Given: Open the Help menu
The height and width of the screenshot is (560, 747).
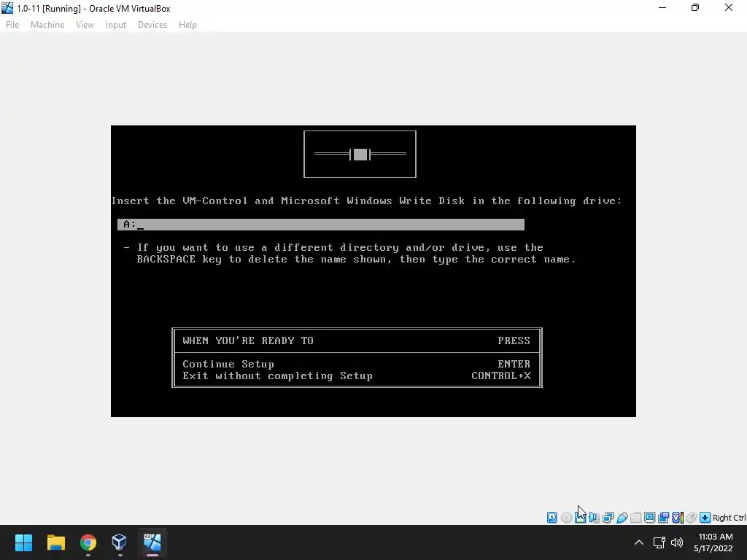Looking at the screenshot, I should (187, 25).
